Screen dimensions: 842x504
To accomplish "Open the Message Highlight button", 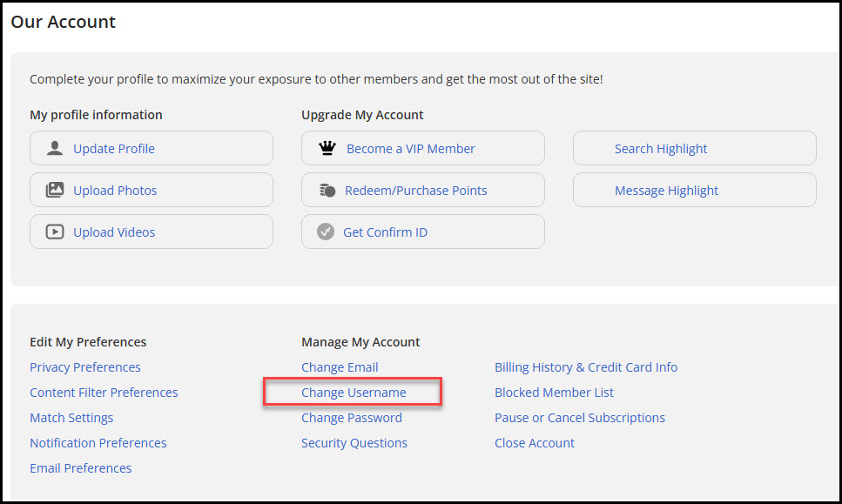I will 694,190.
